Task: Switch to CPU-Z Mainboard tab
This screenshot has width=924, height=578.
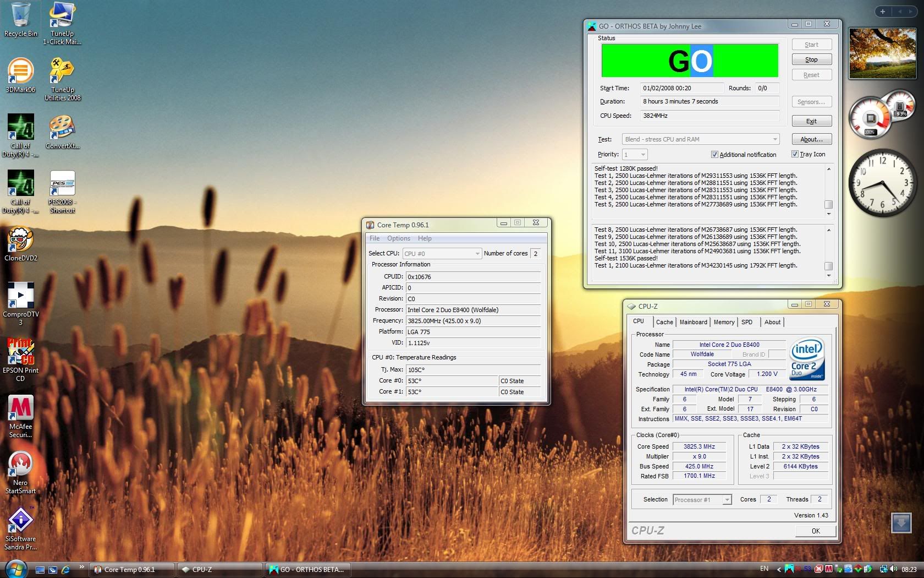Action: [694, 322]
